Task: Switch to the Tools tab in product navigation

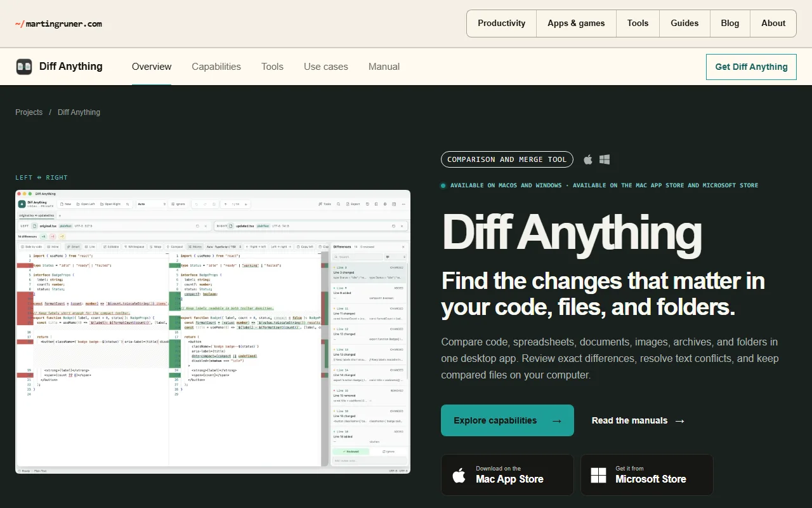Action: click(x=272, y=67)
